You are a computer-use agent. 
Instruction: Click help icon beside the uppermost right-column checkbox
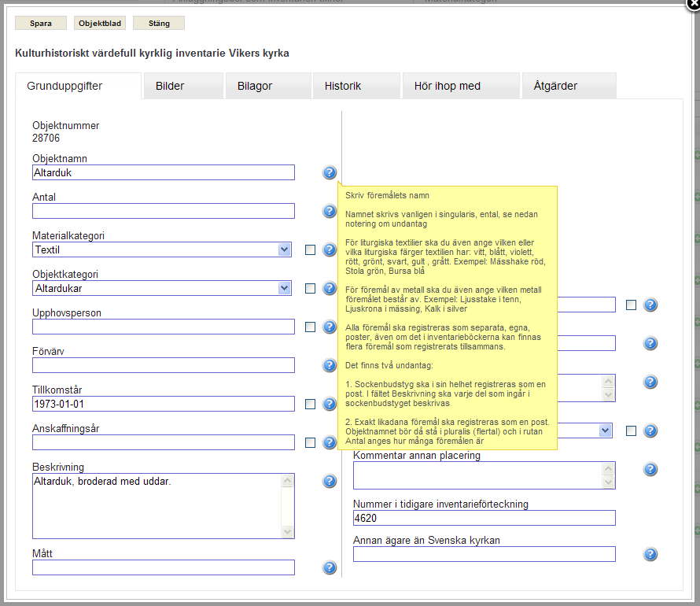click(x=650, y=305)
